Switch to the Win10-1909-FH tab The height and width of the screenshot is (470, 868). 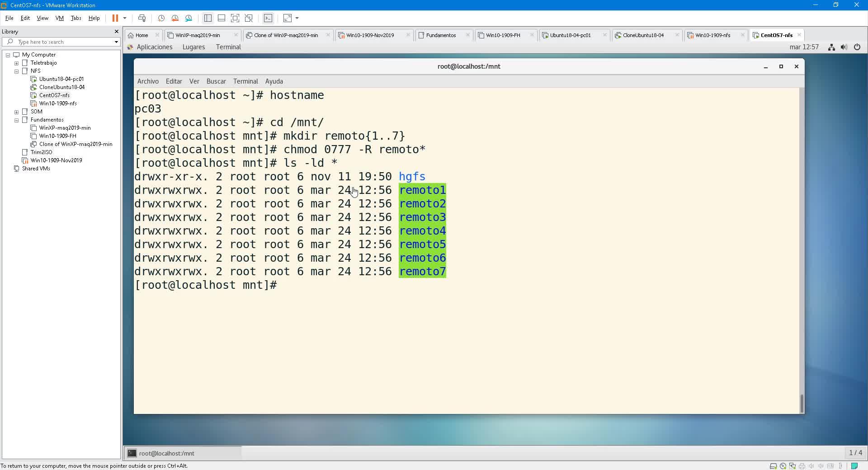click(503, 35)
